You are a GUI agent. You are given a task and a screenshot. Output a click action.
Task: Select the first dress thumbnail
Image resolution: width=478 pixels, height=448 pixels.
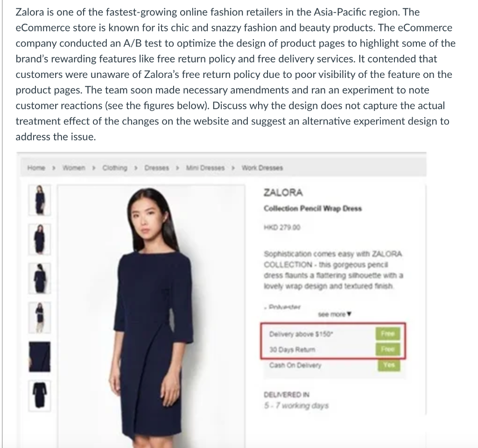click(x=40, y=200)
